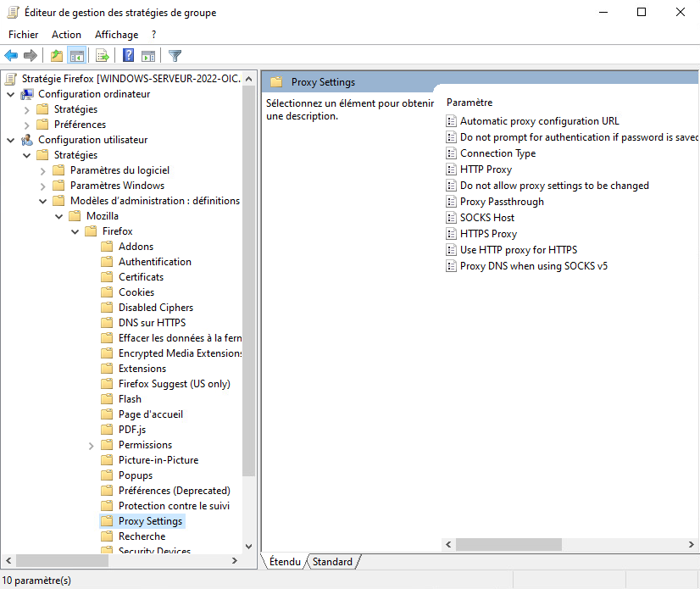This screenshot has width=700, height=589.
Task: Select Protection contre le suivi folder
Action: [x=174, y=505]
